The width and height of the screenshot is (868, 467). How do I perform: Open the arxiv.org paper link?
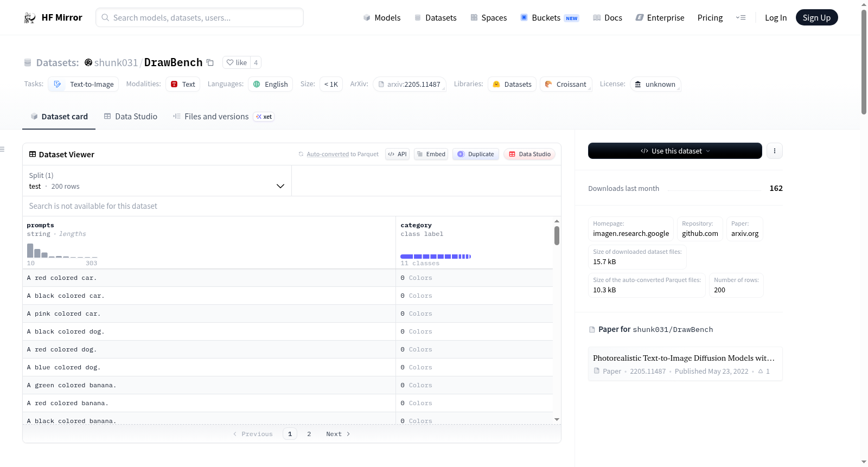[745, 228]
